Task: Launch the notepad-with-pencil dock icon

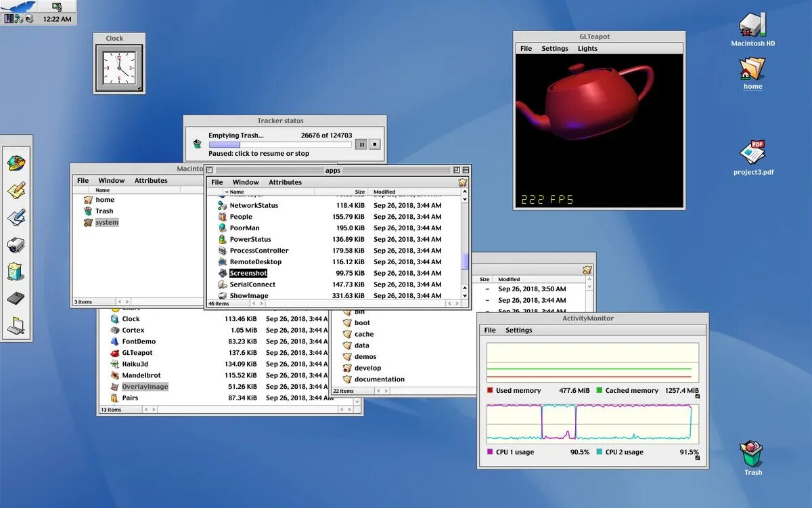Action: tap(16, 190)
